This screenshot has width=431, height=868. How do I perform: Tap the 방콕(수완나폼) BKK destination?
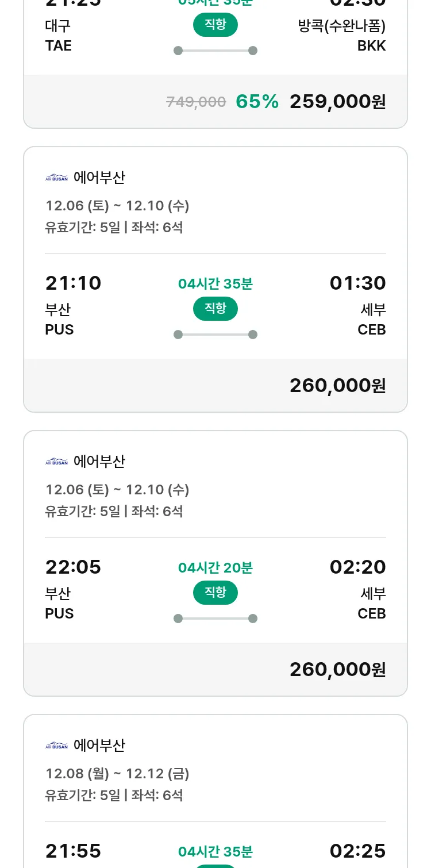pos(342,36)
